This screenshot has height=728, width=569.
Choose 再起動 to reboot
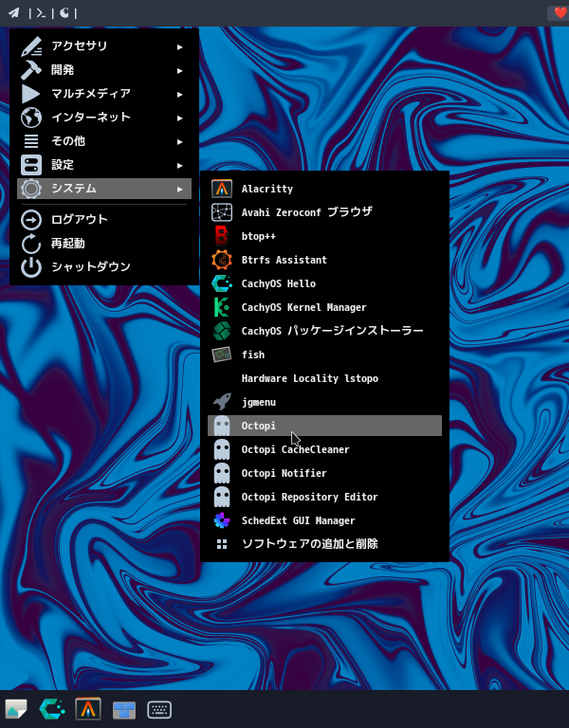104,244
